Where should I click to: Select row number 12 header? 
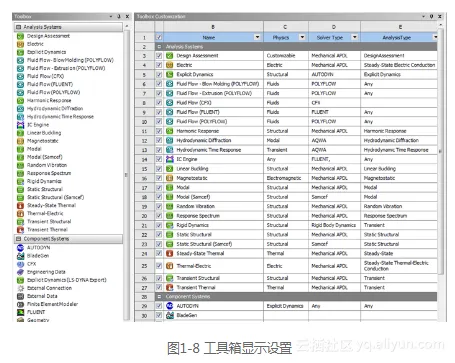pos(144,141)
